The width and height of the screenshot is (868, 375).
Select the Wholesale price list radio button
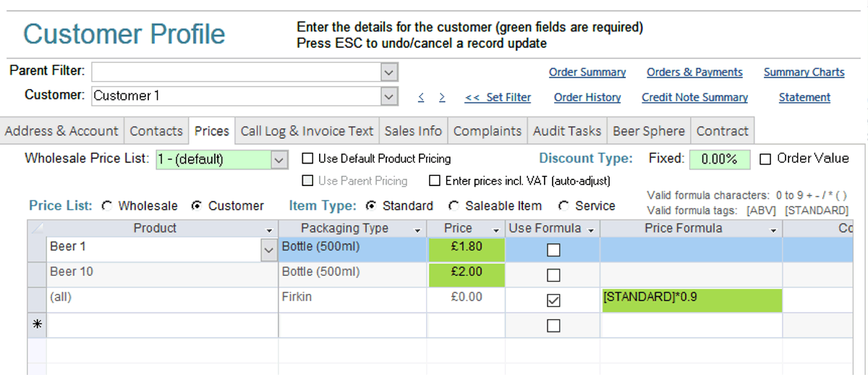click(107, 206)
